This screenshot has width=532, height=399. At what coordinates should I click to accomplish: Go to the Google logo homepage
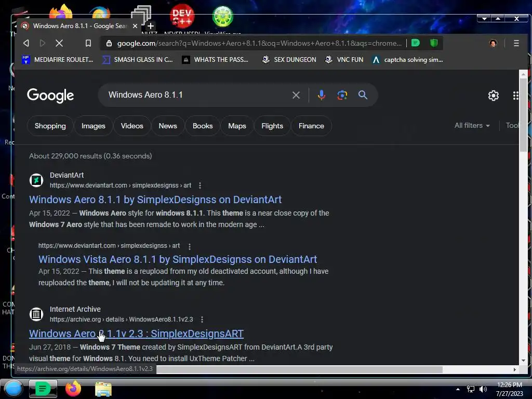point(50,96)
